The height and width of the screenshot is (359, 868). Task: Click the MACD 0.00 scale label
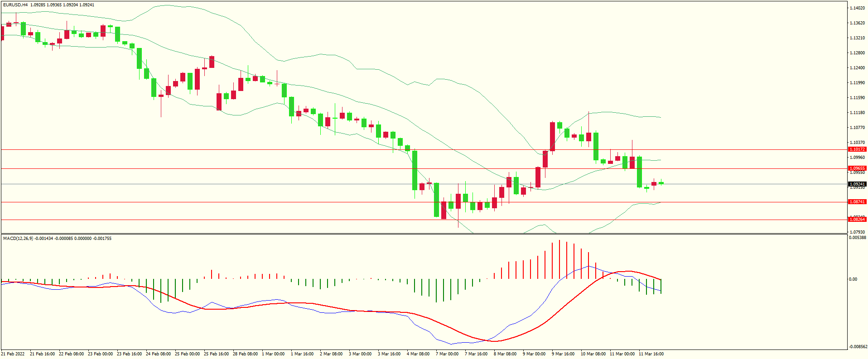click(x=853, y=279)
